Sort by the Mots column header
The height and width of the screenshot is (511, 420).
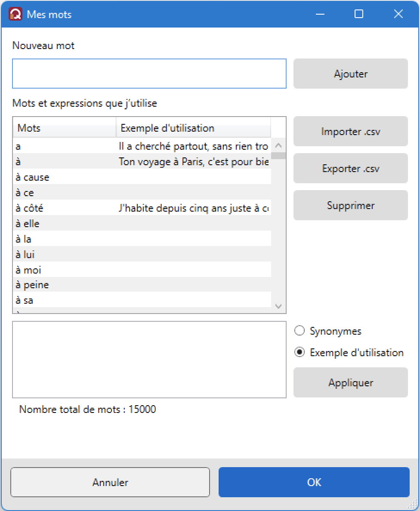pos(64,128)
